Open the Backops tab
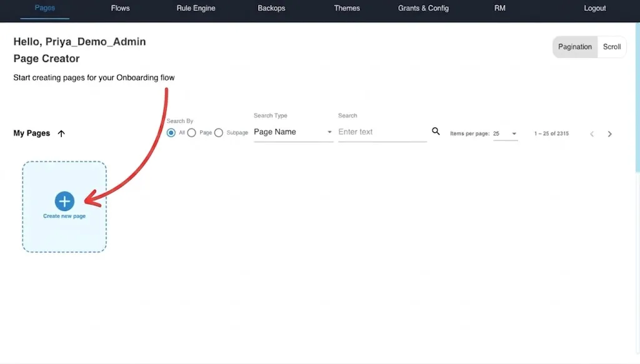The image size is (640, 364). pyautogui.click(x=271, y=8)
